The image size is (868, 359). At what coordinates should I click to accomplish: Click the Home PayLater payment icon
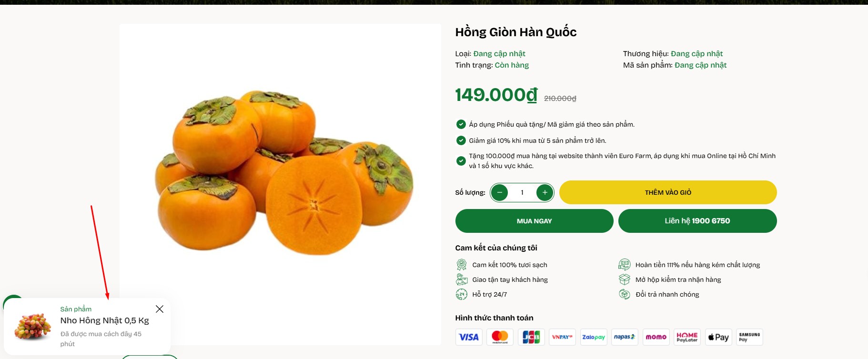coord(687,337)
